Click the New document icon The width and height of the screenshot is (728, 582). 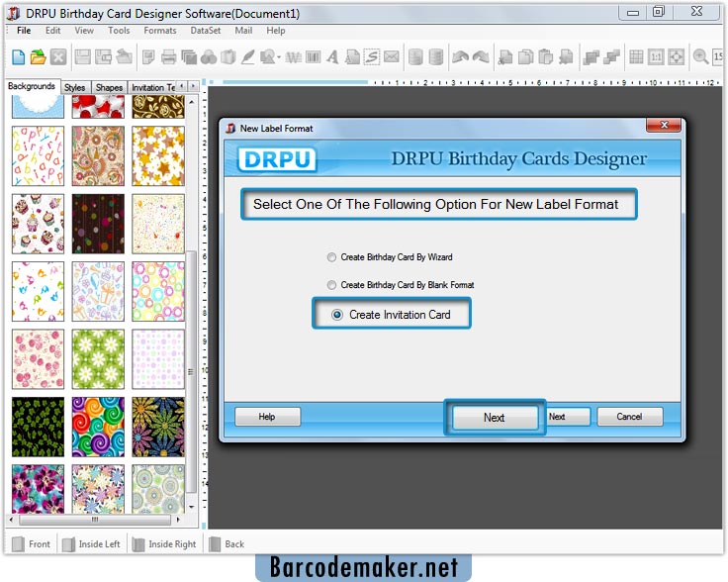point(18,57)
